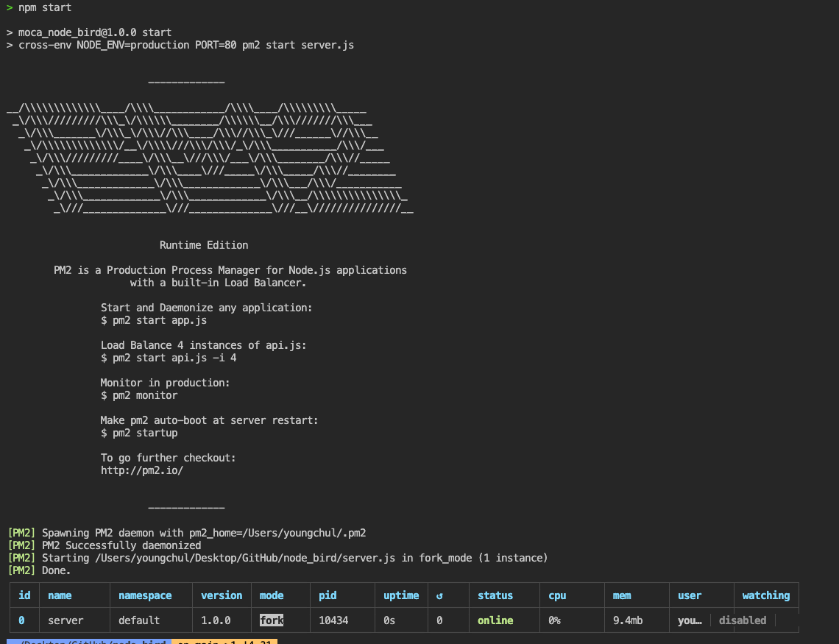Click the green 'online' status cell

tap(495, 620)
